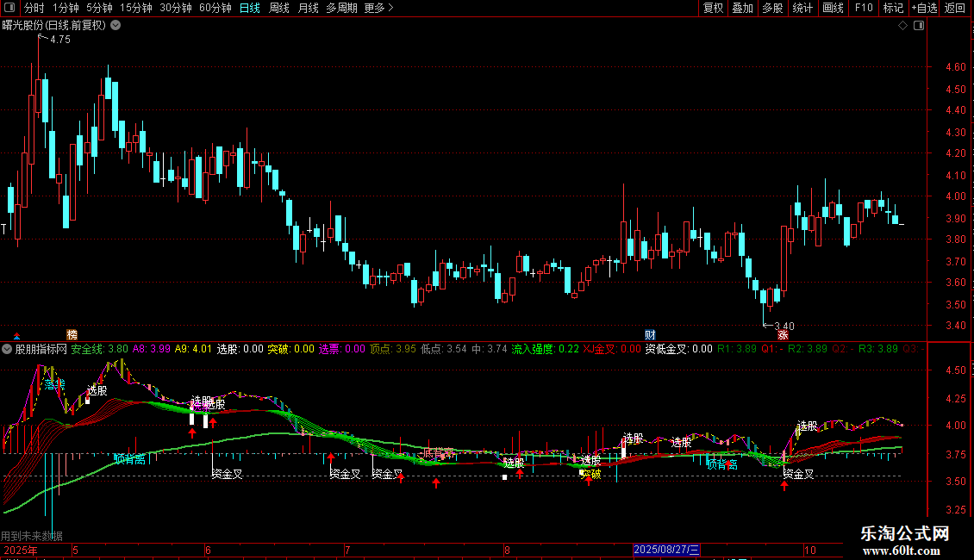Activate the 画线 drawing tool
The height and width of the screenshot is (560, 974).
point(833,8)
